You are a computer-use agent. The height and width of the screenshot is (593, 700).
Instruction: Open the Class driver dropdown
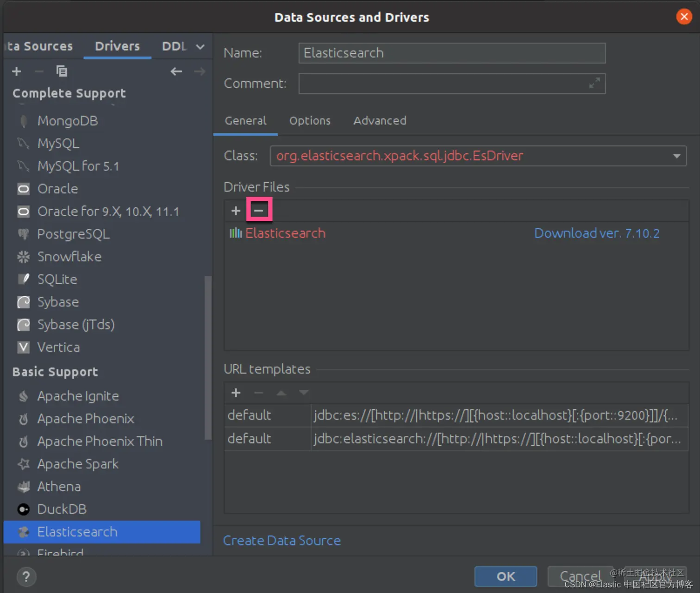677,156
